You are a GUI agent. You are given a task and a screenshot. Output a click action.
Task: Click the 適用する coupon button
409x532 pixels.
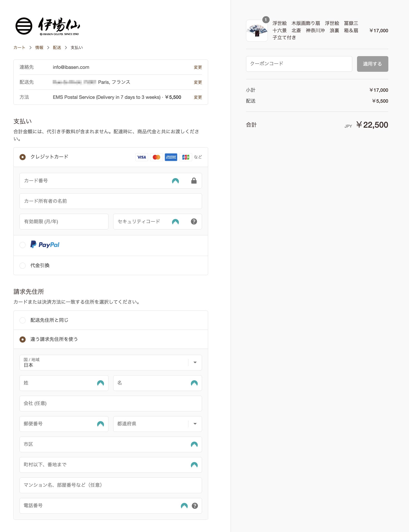tap(372, 64)
